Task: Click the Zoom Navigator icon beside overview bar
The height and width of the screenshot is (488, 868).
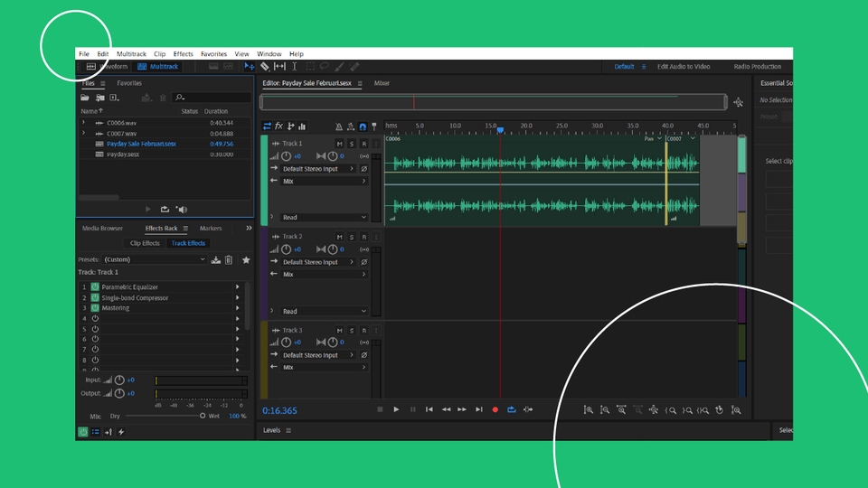Action: coord(739,102)
